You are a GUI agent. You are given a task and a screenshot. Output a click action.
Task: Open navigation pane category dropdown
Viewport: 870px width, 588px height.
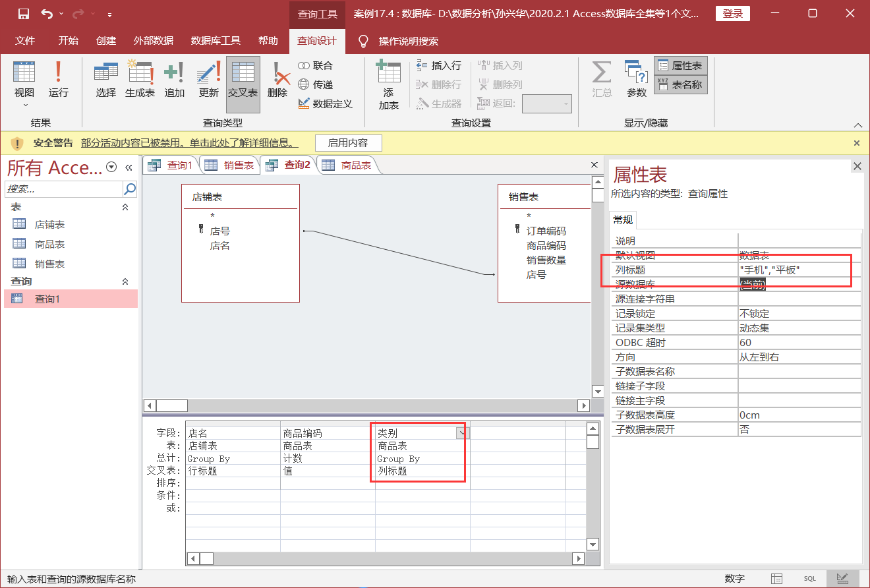111,167
